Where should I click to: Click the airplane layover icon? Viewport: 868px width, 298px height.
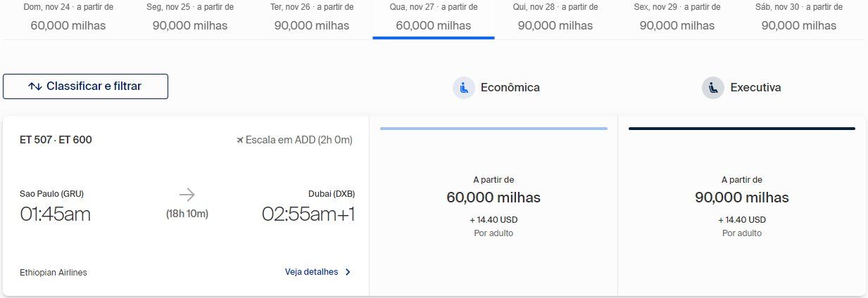[240, 140]
